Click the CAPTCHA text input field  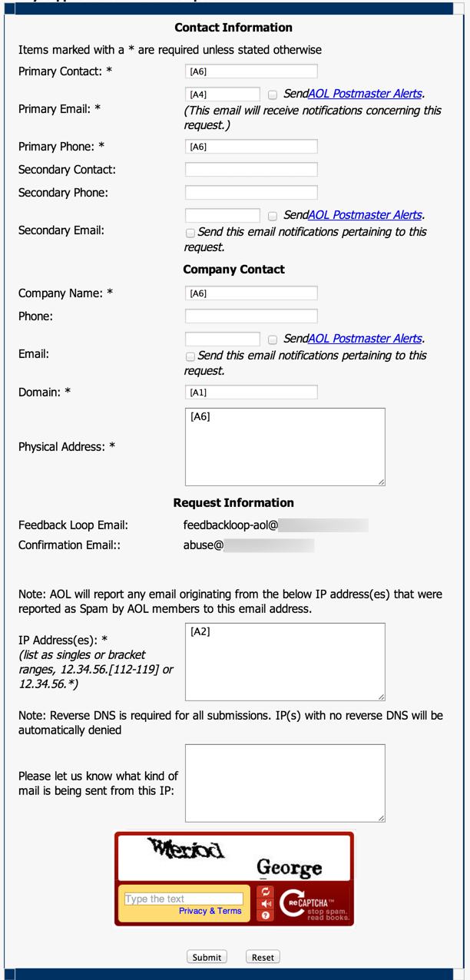pyautogui.click(x=183, y=899)
